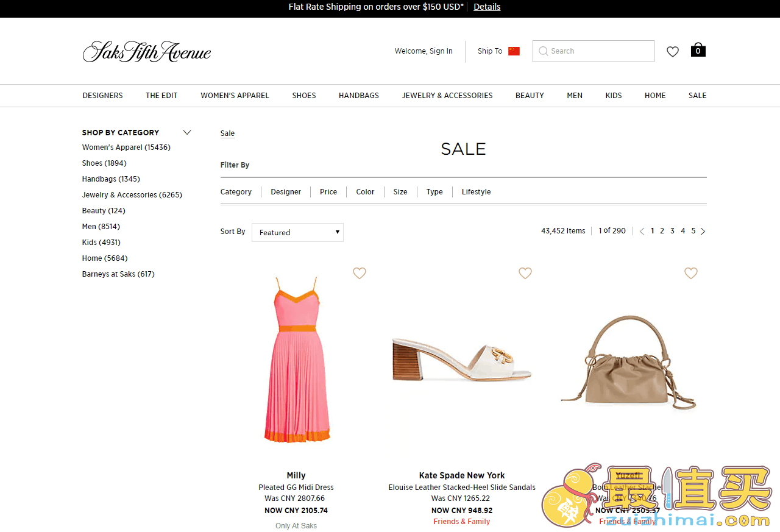The width and height of the screenshot is (780, 532).
Task: Go to previous page arrow
Action: pyautogui.click(x=642, y=231)
